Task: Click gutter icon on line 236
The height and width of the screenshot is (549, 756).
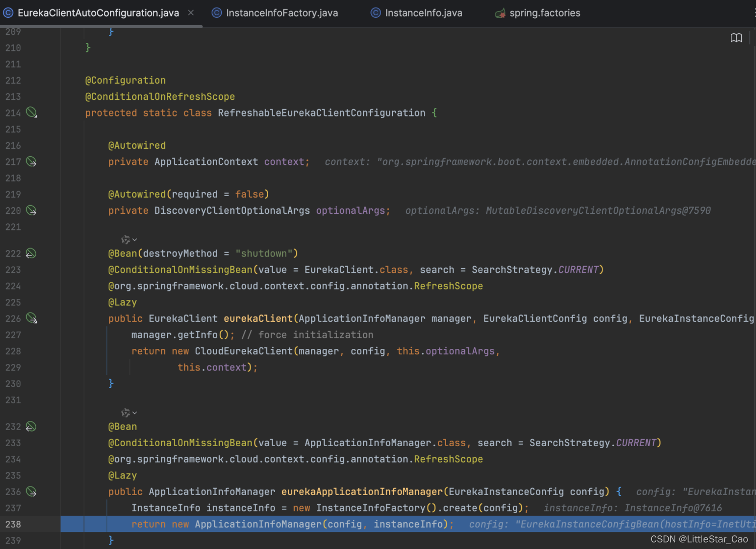Action: 31,492
